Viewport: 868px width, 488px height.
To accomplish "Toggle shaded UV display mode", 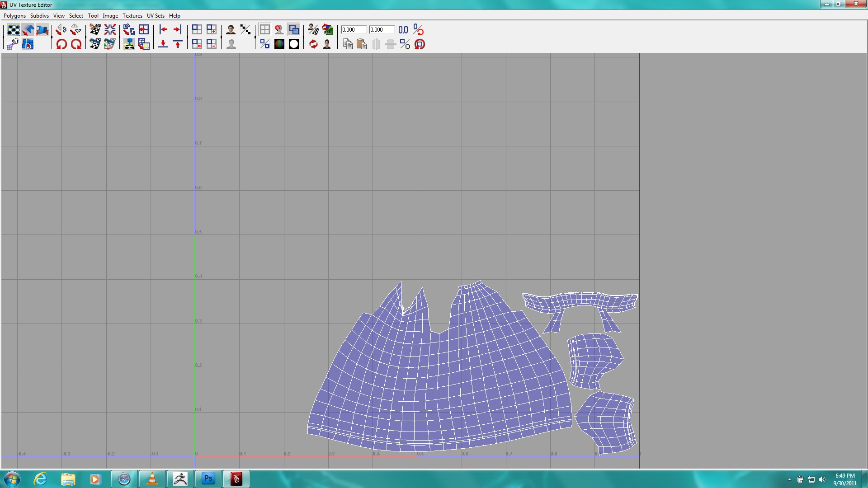I will 294,30.
